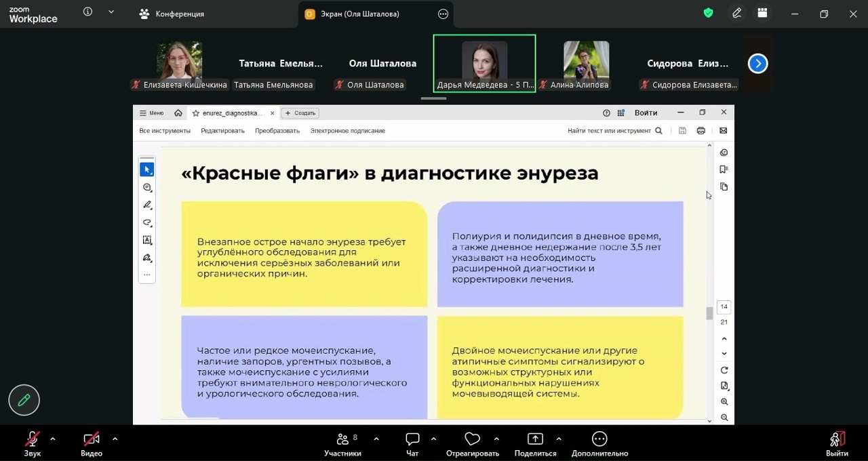This screenshot has width=868, height=461.
Task: Click the gallery view layout icon
Action: [762, 13]
